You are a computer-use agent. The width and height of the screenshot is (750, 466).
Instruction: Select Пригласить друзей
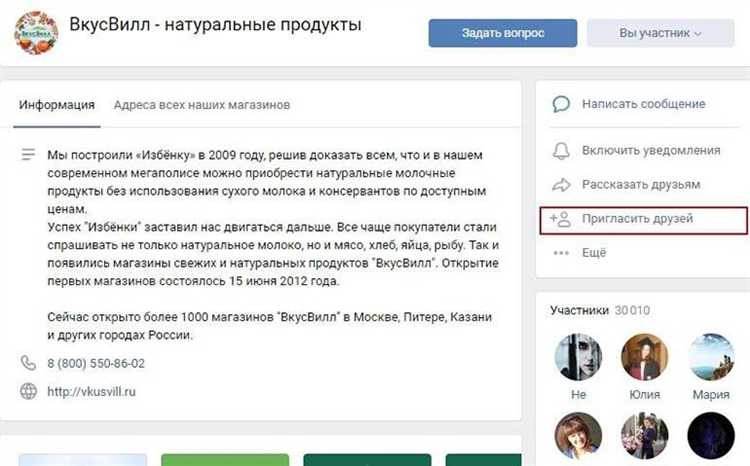(637, 219)
